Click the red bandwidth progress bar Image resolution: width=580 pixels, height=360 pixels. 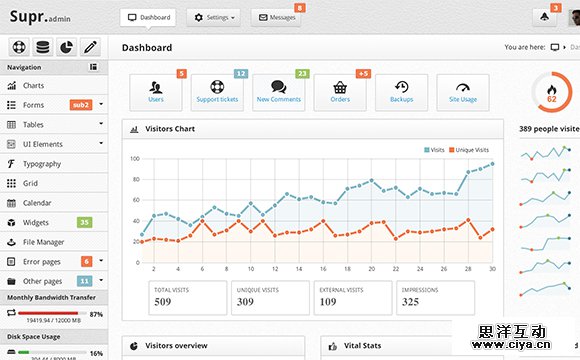[x=48, y=313]
